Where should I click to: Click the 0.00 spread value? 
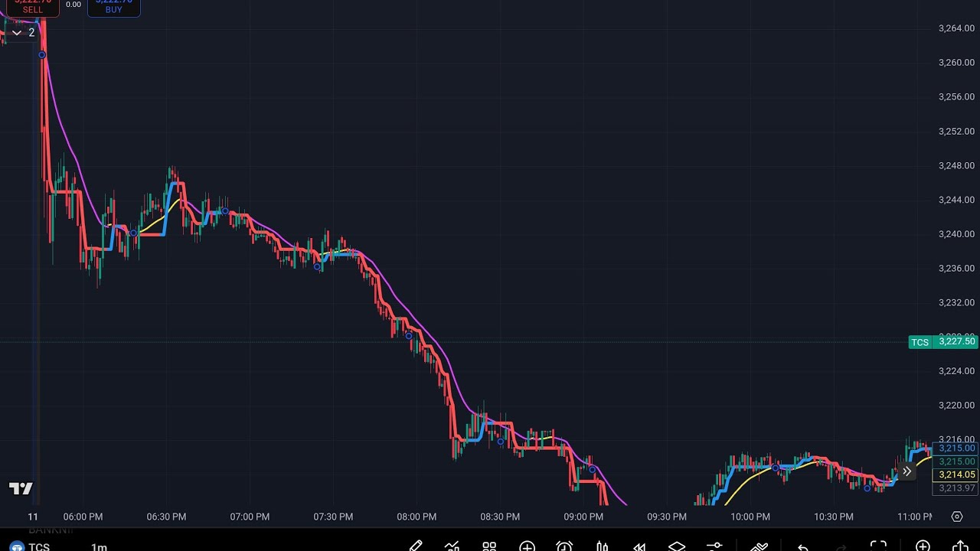click(x=73, y=5)
